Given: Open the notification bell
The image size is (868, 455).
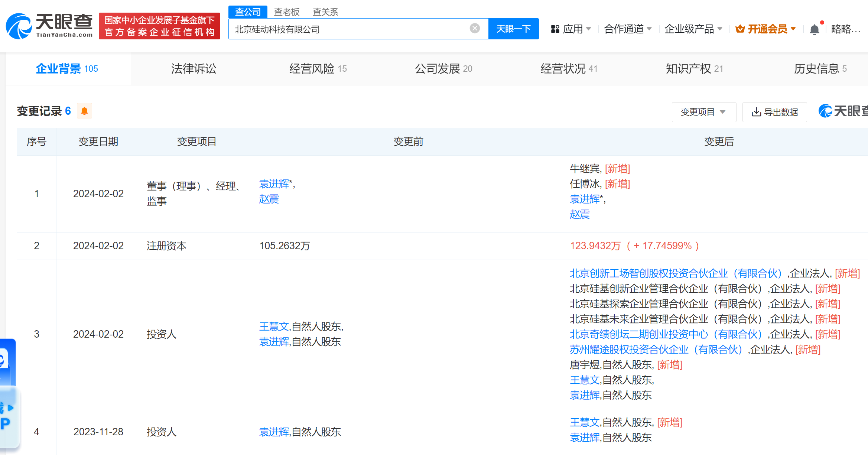Looking at the screenshot, I should point(815,29).
